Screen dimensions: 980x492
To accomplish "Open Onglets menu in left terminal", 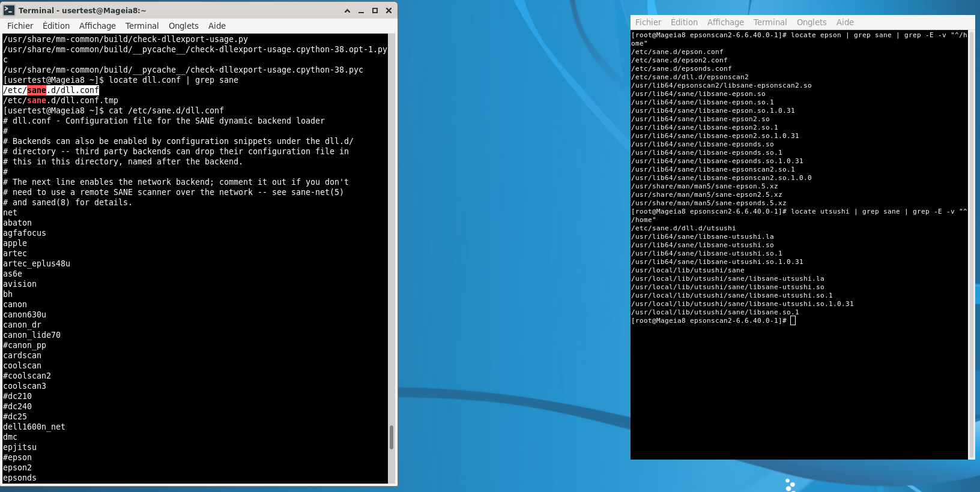I will pyautogui.click(x=183, y=26).
